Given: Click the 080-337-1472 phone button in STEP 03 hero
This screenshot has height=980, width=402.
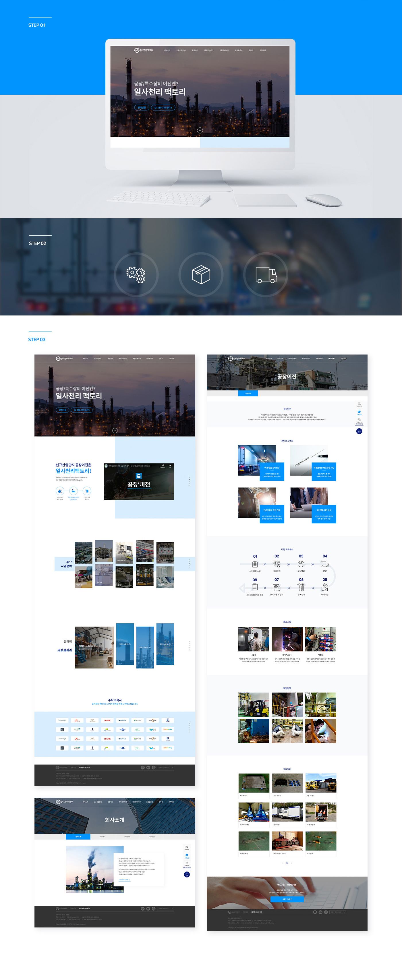Looking at the screenshot, I should click(82, 410).
